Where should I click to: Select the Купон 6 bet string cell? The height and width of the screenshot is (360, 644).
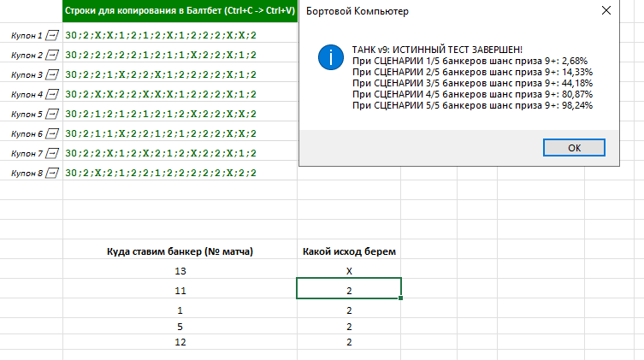[x=180, y=132]
